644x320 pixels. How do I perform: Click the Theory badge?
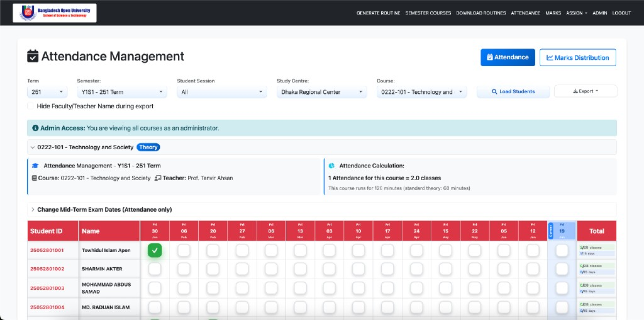click(148, 147)
